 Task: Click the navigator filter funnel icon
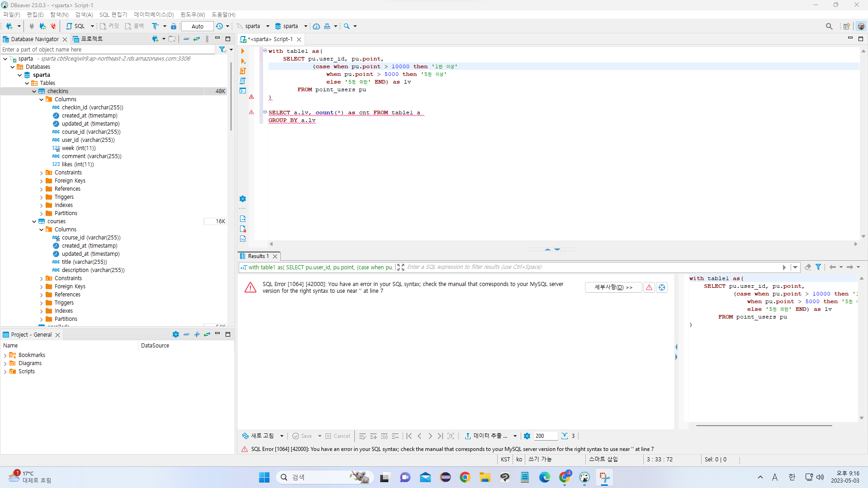222,50
